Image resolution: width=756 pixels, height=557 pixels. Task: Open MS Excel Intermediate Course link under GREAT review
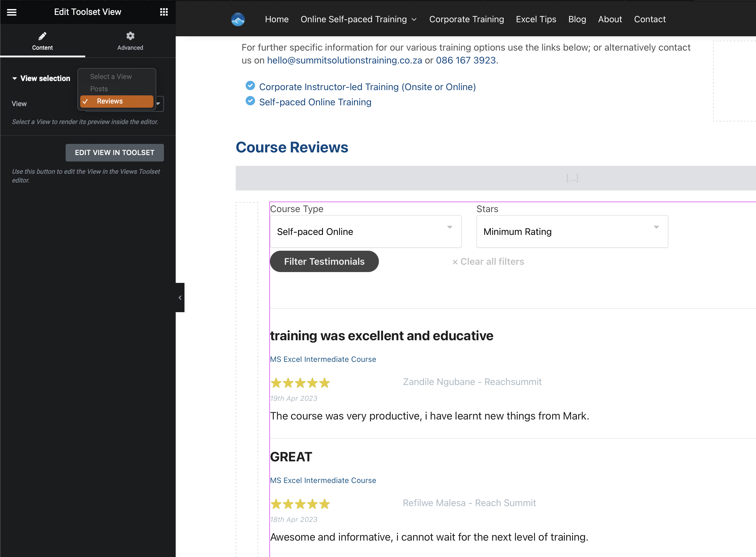click(x=323, y=480)
